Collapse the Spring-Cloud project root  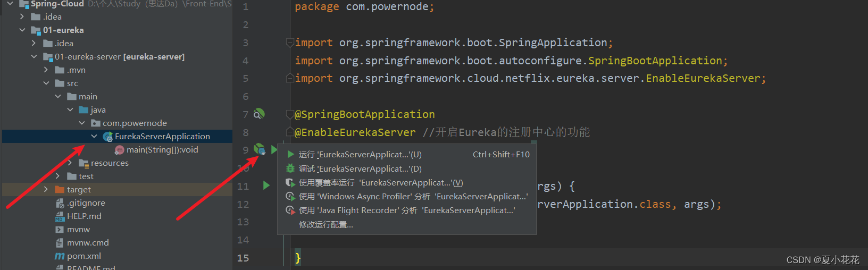click(10, 4)
